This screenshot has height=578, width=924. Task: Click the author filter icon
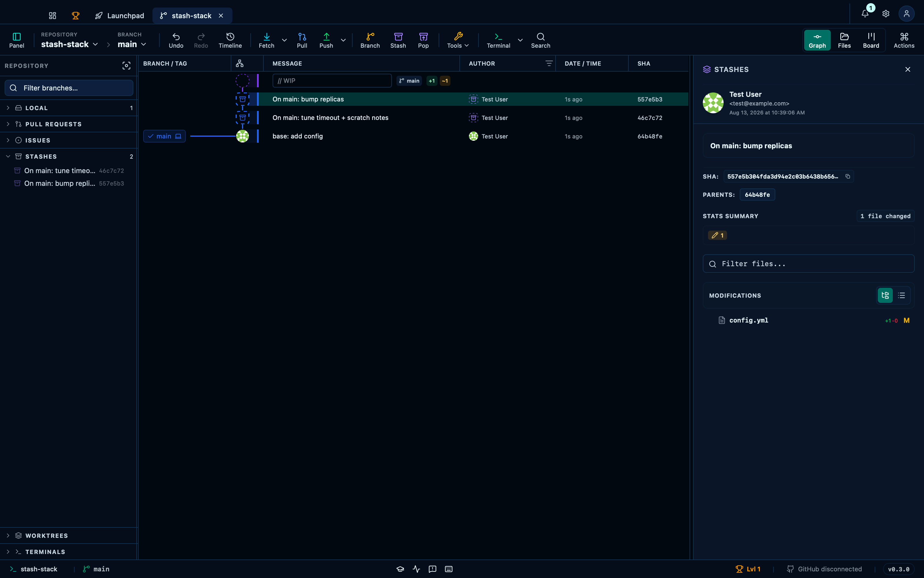click(x=549, y=64)
